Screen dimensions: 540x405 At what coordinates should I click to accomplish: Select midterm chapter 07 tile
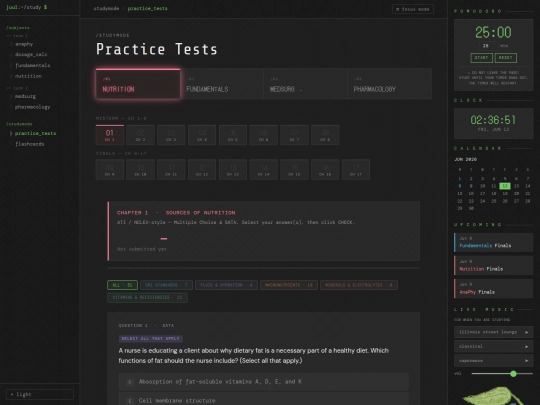[x=294, y=135]
